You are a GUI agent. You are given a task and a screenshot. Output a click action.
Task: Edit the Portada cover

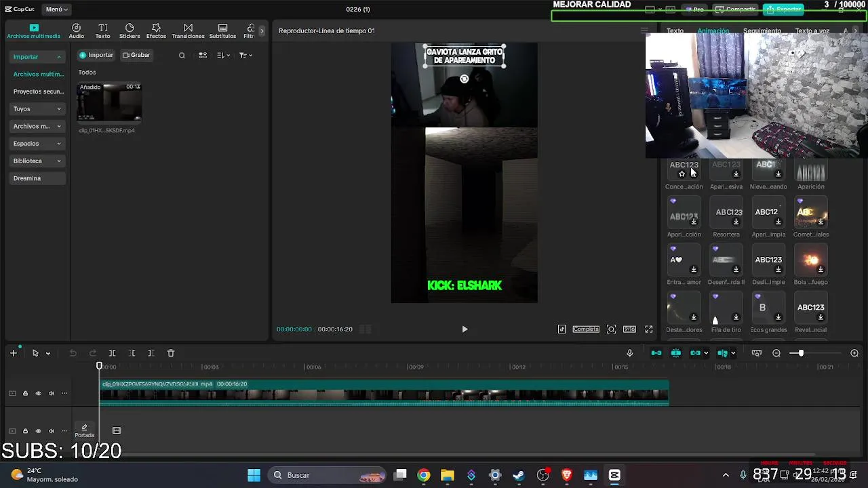click(84, 431)
